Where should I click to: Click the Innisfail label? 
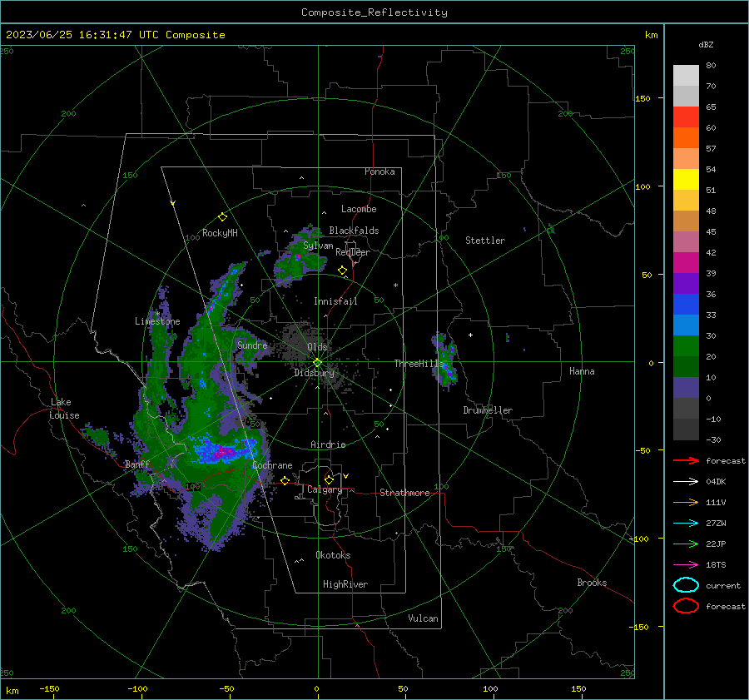[335, 301]
